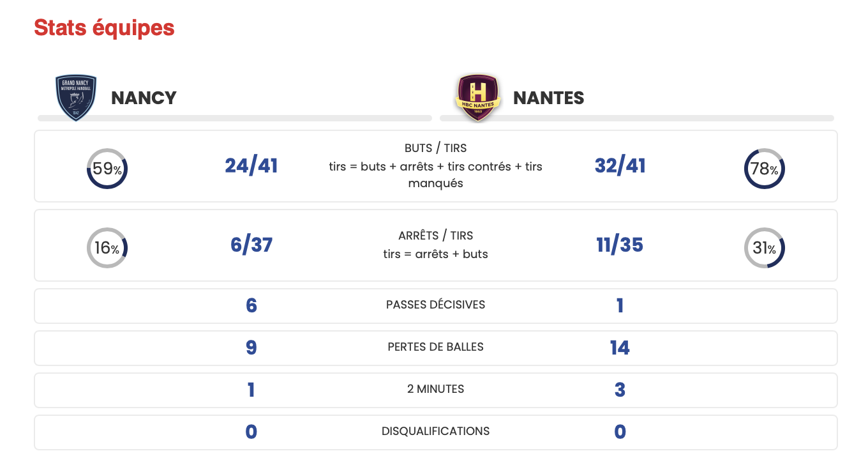The height and width of the screenshot is (474, 868).
Task: Click Nantes' 11/35 saves figure
Action: pos(620,245)
